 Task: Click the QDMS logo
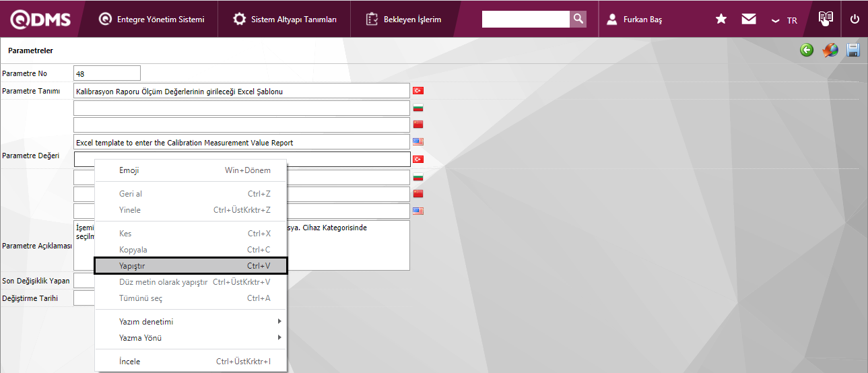click(40, 20)
